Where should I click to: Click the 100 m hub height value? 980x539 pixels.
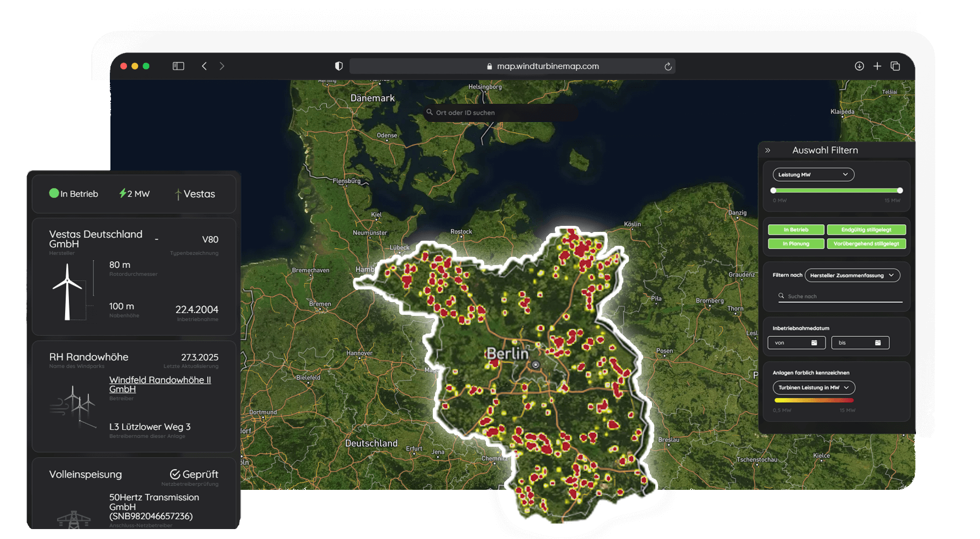tap(121, 307)
